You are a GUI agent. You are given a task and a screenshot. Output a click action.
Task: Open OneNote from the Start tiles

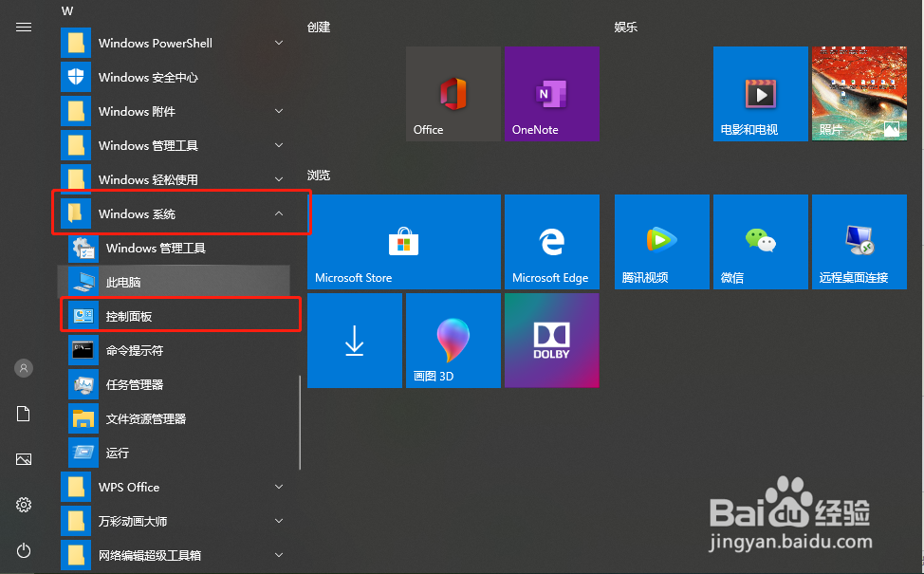click(x=551, y=94)
